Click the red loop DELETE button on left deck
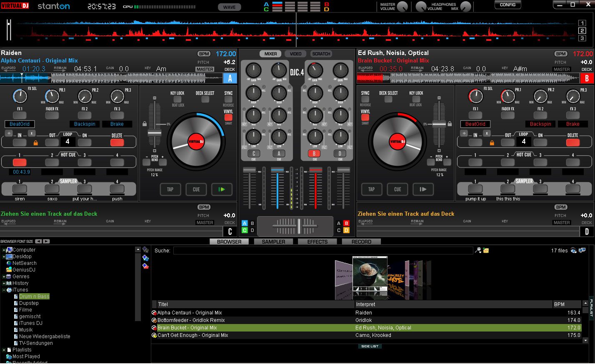 117,142
